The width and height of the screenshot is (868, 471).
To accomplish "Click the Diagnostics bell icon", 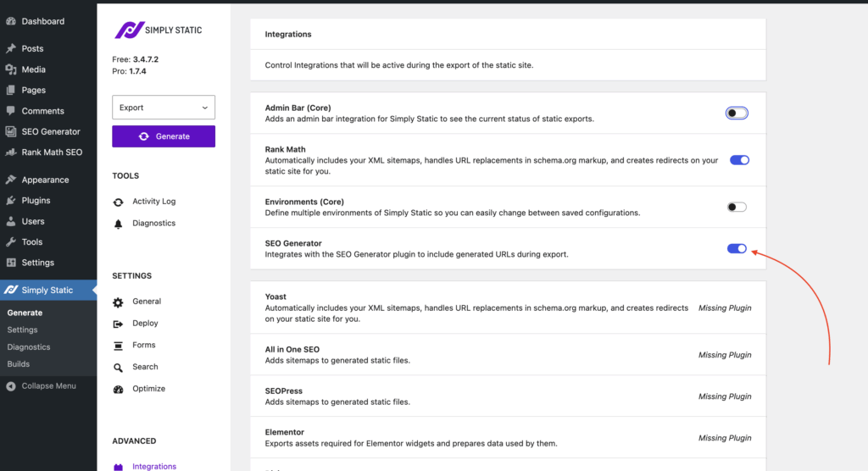I will [x=118, y=224].
